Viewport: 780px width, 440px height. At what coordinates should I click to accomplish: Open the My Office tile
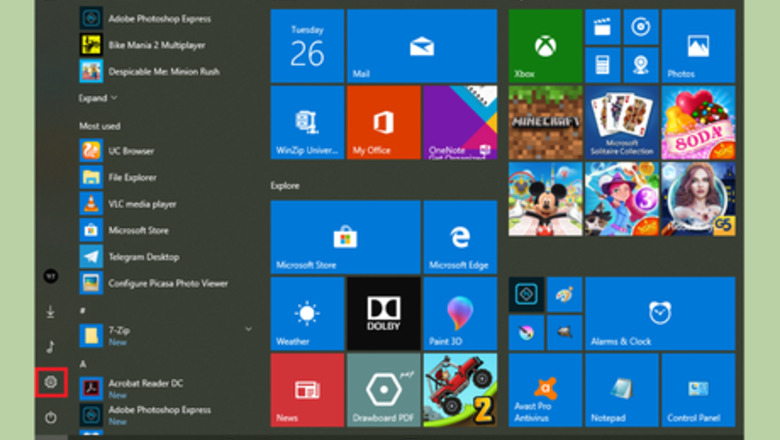[384, 122]
